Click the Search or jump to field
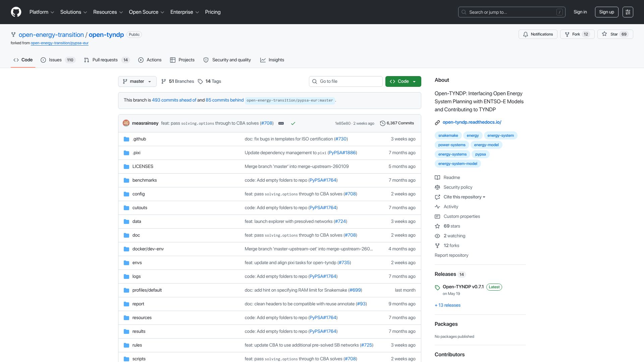644x362 pixels. pyautogui.click(x=512, y=12)
